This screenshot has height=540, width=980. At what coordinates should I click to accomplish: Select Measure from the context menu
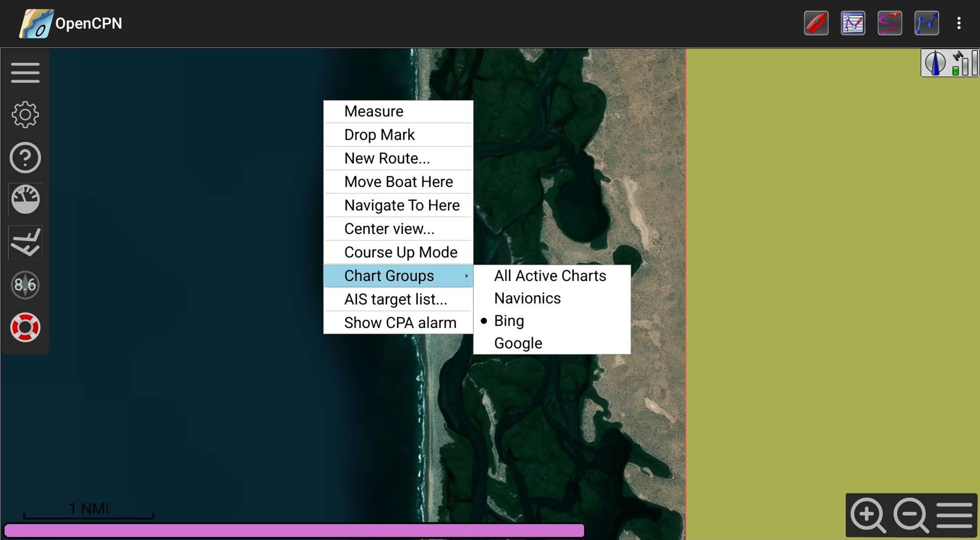(x=374, y=111)
